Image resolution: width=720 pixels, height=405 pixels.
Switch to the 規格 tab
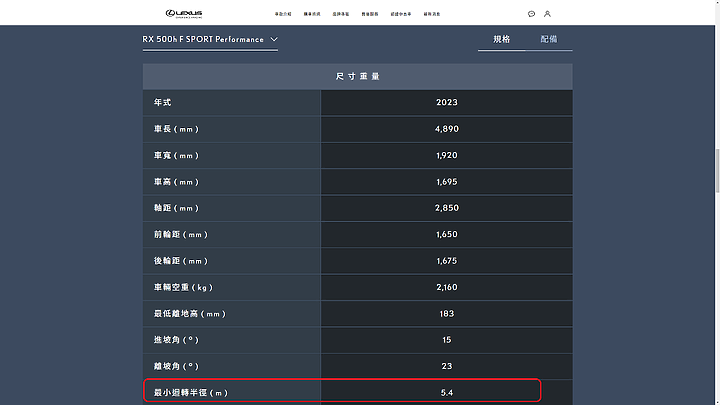coord(501,39)
